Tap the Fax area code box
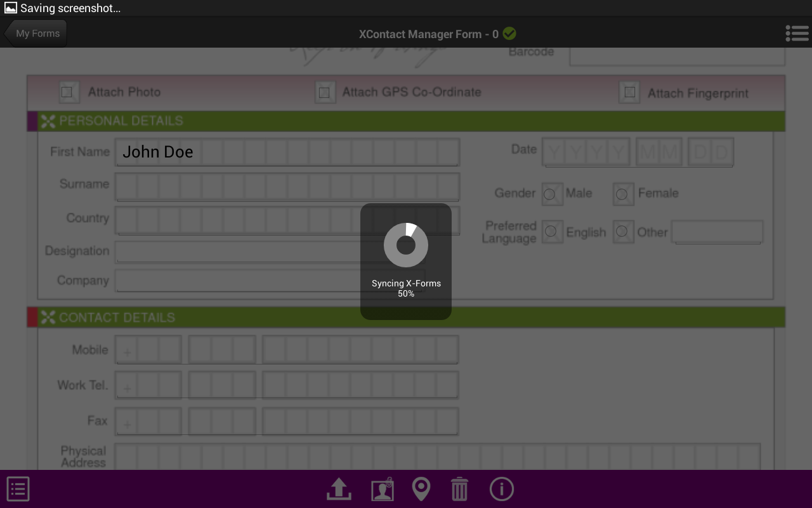This screenshot has height=508, width=812. tap(222, 422)
